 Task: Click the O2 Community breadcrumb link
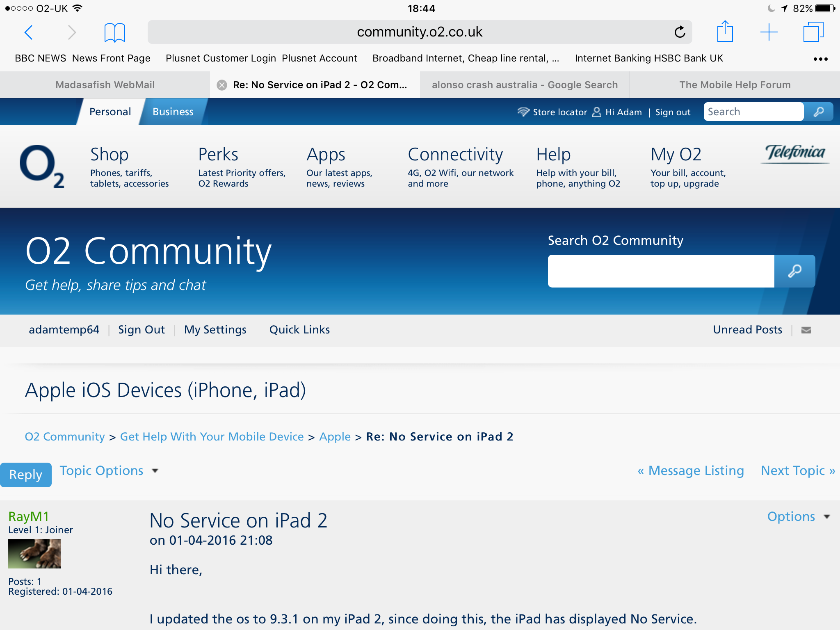65,436
